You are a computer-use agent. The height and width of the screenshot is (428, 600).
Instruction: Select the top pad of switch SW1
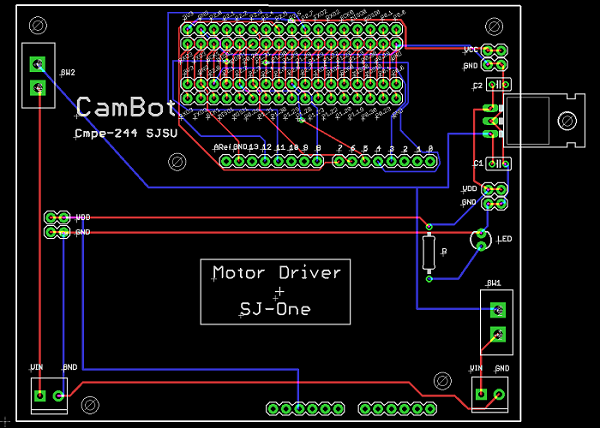(498, 310)
